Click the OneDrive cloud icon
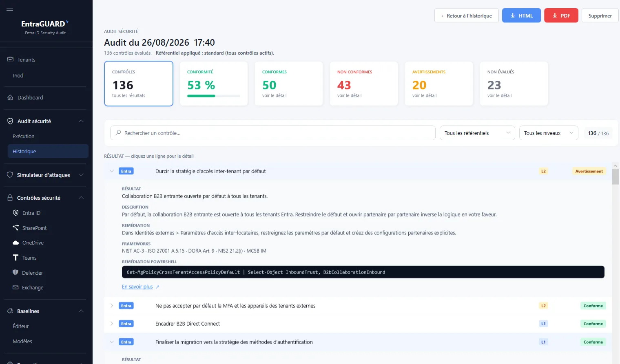This screenshot has width=620, height=364. (15, 243)
